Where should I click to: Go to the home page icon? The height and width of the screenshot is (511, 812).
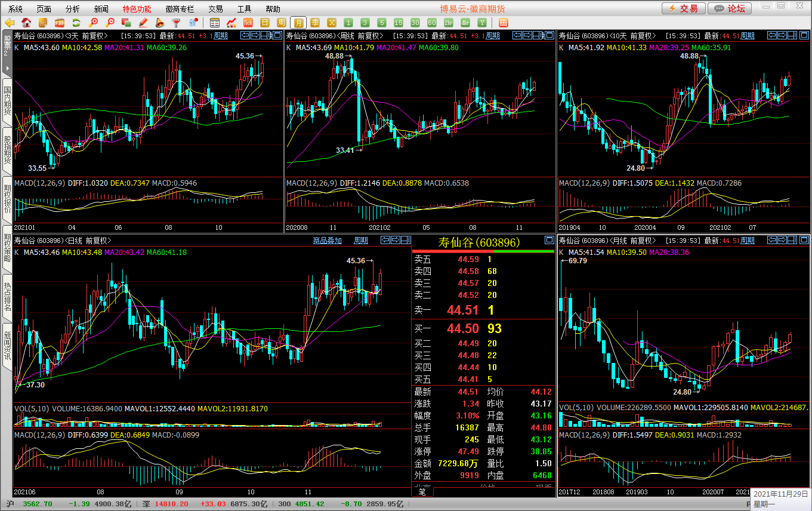[x=26, y=23]
